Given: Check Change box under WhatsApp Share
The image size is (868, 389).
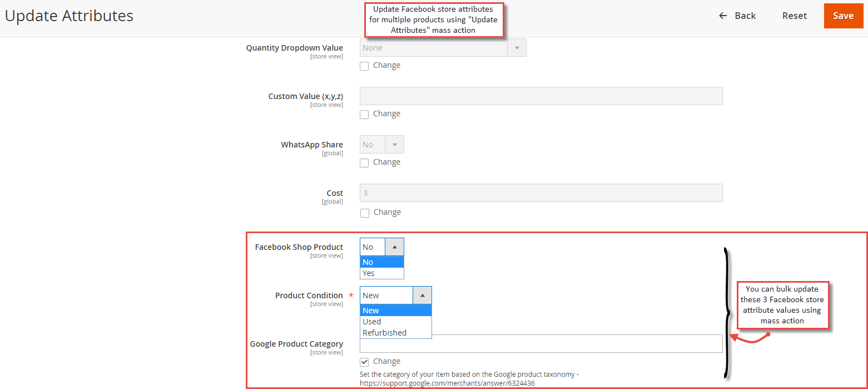Looking at the screenshot, I should (x=364, y=163).
